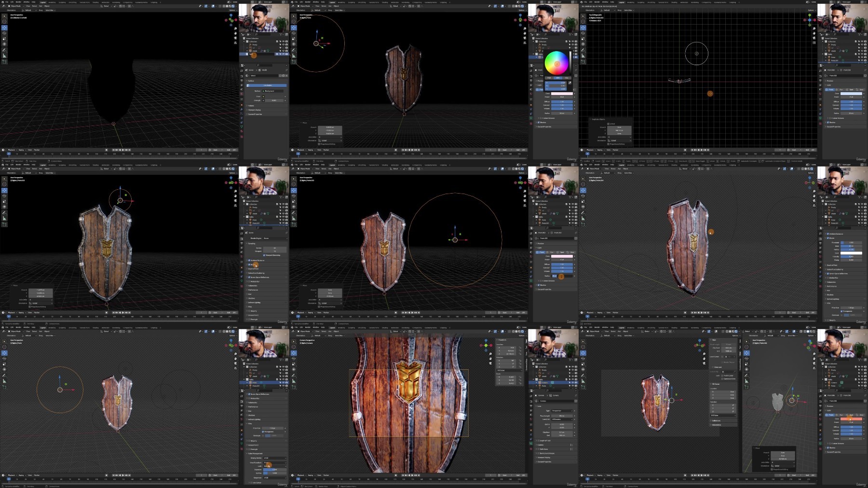Toggle Proportional Editing checkbox in center Move panel
The width and height of the screenshot is (868, 488).
click(320, 307)
